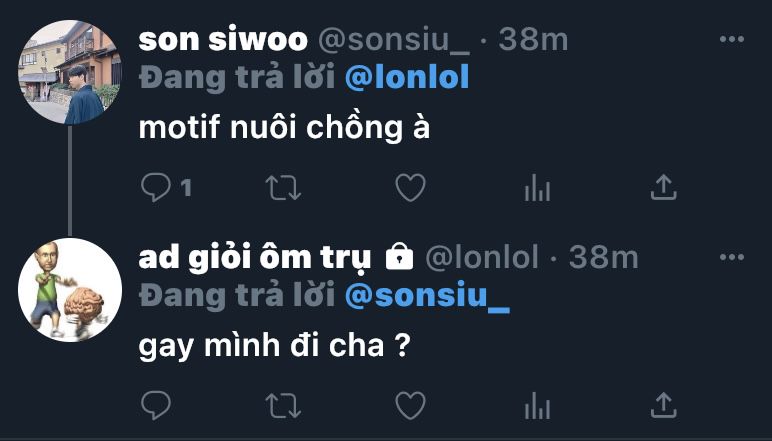Like the 'gay mình đi cha ?' tweet
The image size is (772, 441).
coord(410,405)
